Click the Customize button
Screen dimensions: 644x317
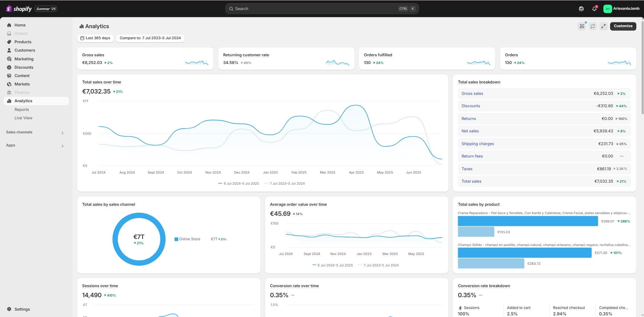point(623,26)
